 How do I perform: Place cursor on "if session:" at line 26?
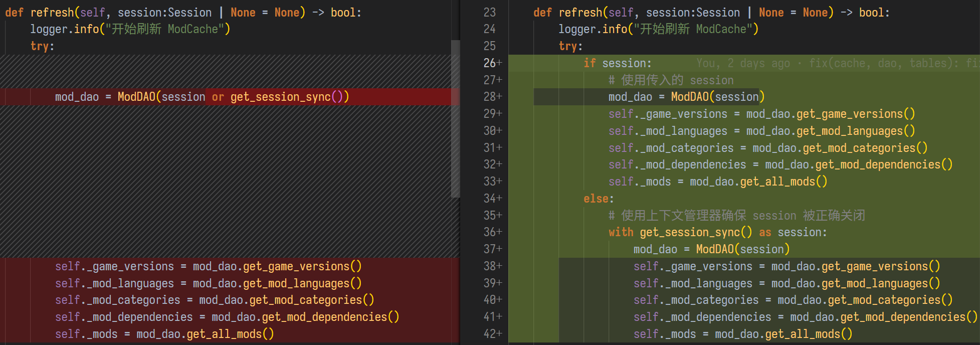coord(617,63)
